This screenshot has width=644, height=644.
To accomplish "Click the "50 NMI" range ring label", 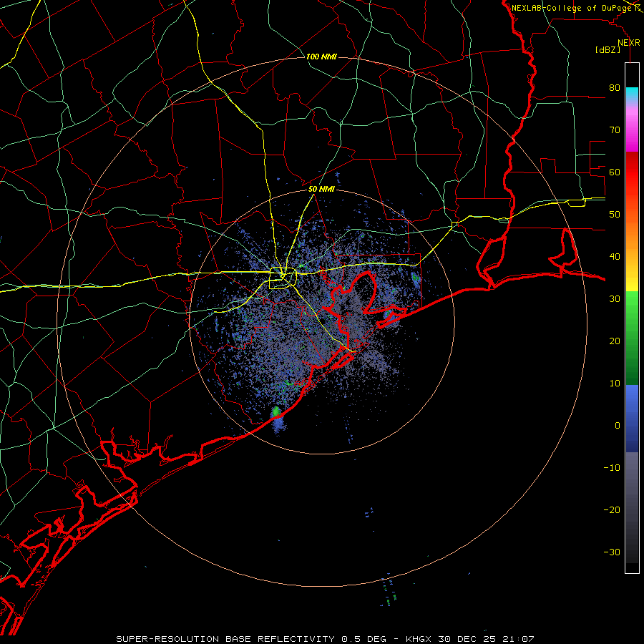I will coord(321,190).
